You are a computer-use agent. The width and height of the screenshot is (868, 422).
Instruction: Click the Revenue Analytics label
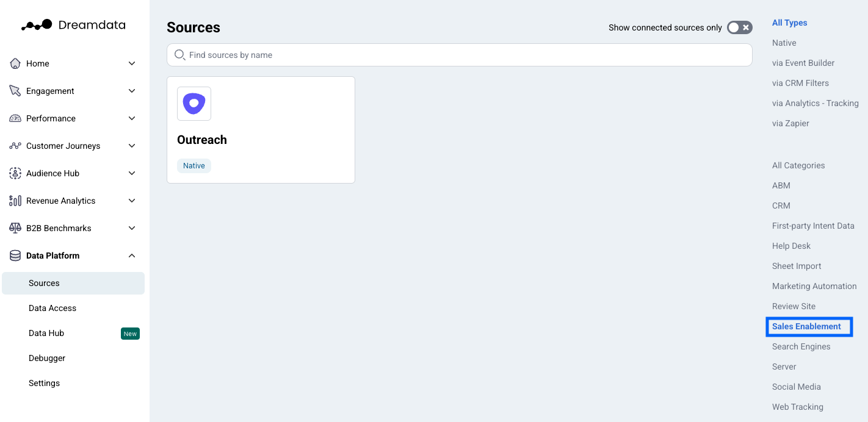click(60, 201)
